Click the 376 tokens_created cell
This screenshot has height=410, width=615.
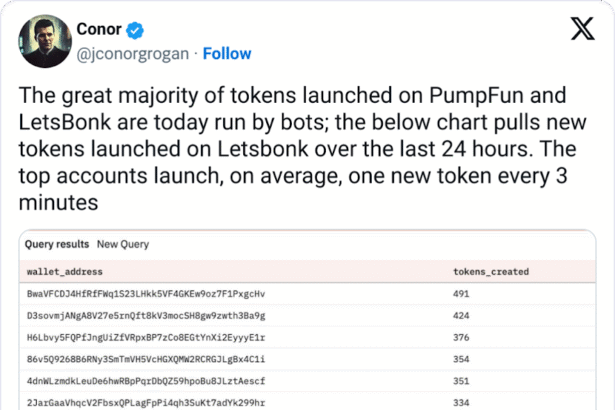click(x=462, y=337)
